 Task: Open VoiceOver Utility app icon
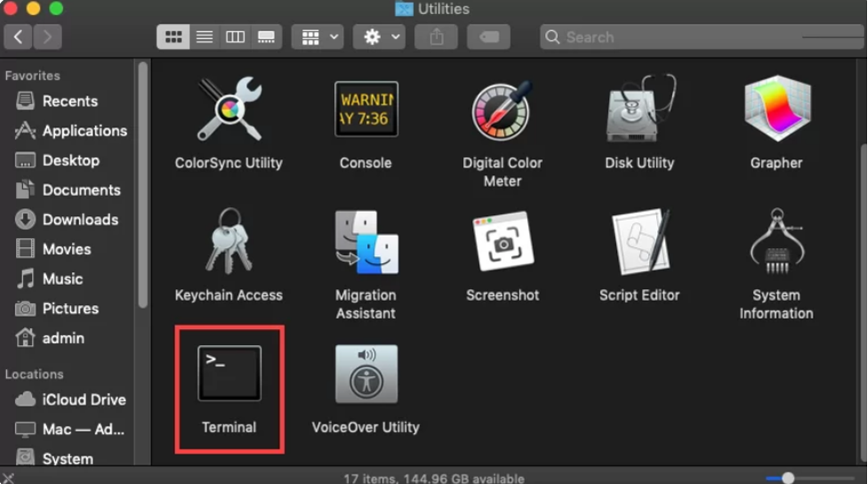(366, 374)
